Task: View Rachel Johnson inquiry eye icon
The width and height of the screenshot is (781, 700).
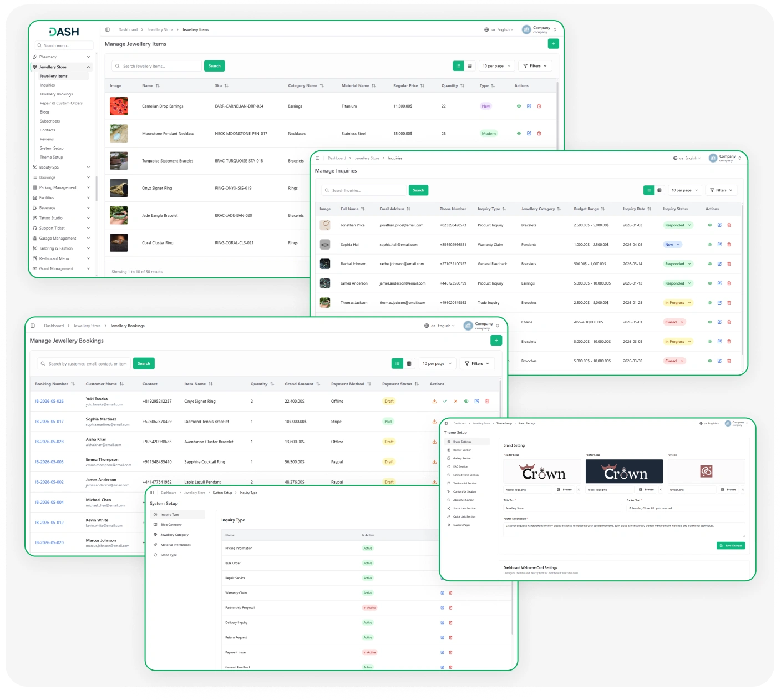Action: [709, 264]
